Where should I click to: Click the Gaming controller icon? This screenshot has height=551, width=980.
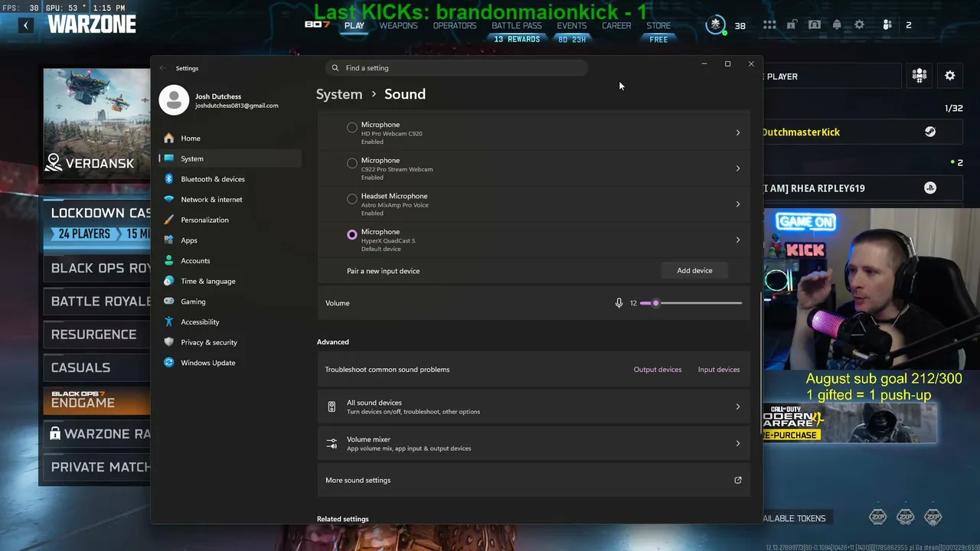click(x=169, y=302)
